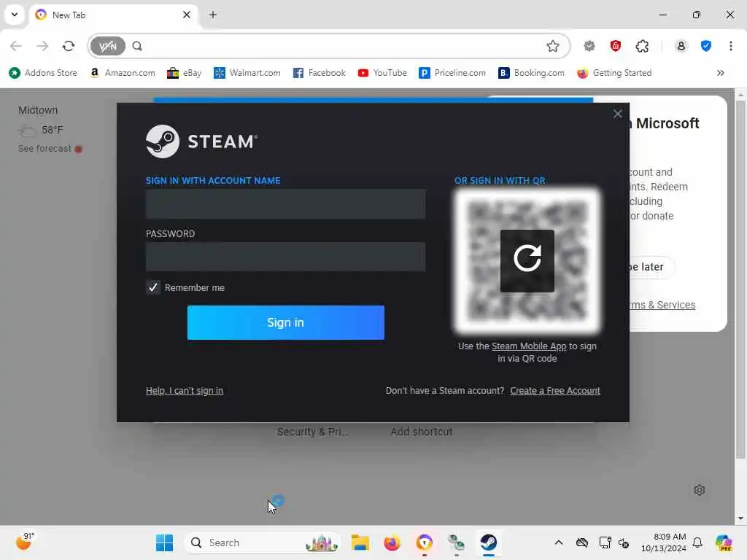Refresh the Steam QR code
Screen dimensions: 747x560
(x=527, y=260)
